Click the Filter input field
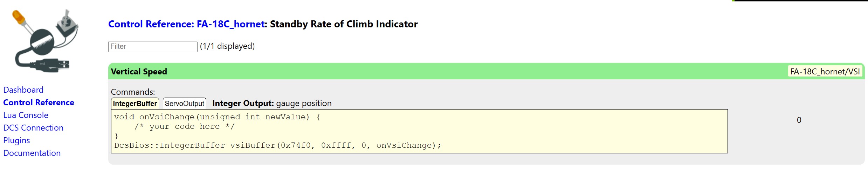This screenshot has width=868, height=192. coord(153,46)
